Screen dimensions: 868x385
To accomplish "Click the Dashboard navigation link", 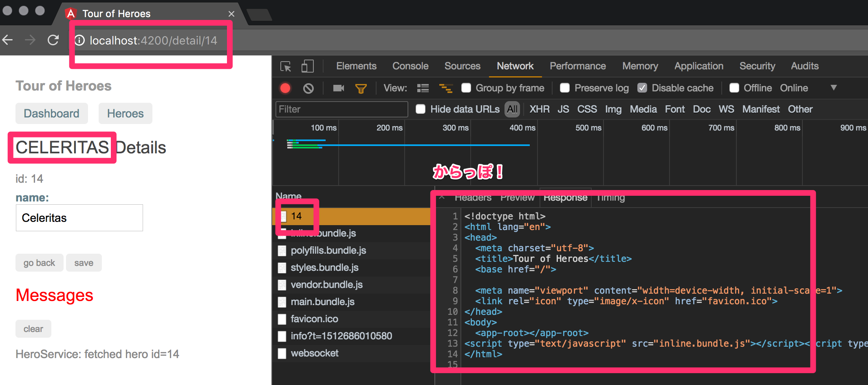I will [x=52, y=113].
